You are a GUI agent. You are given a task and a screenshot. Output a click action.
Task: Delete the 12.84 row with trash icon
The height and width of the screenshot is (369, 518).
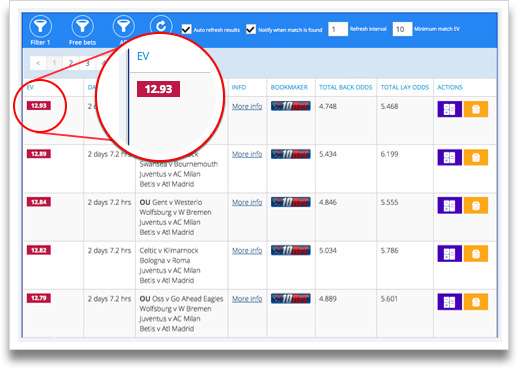point(476,205)
